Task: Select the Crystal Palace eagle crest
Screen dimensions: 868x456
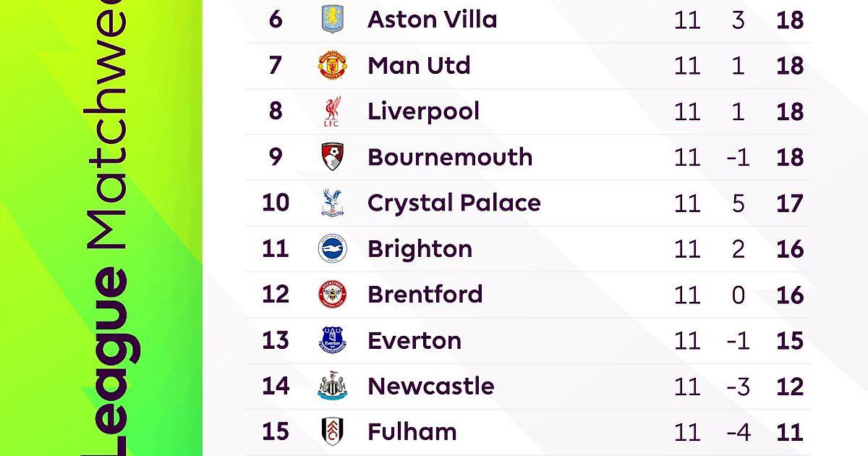Action: [333, 203]
